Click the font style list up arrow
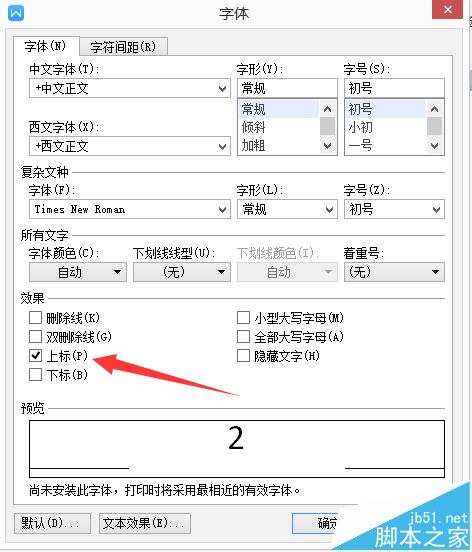 click(x=327, y=109)
